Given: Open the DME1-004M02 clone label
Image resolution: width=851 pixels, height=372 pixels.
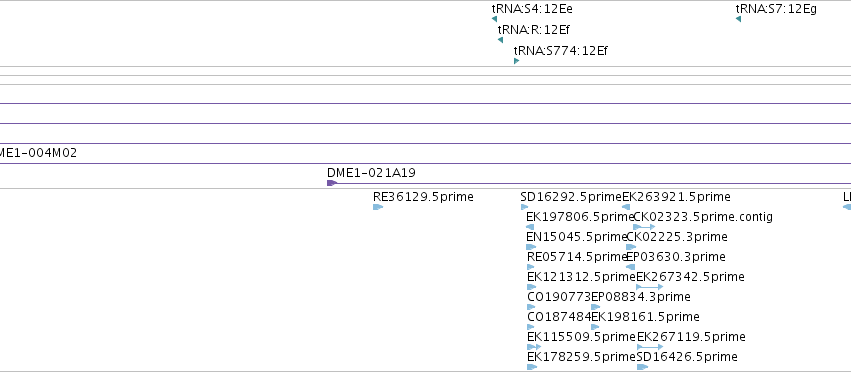Looking at the screenshot, I should click(37, 153).
